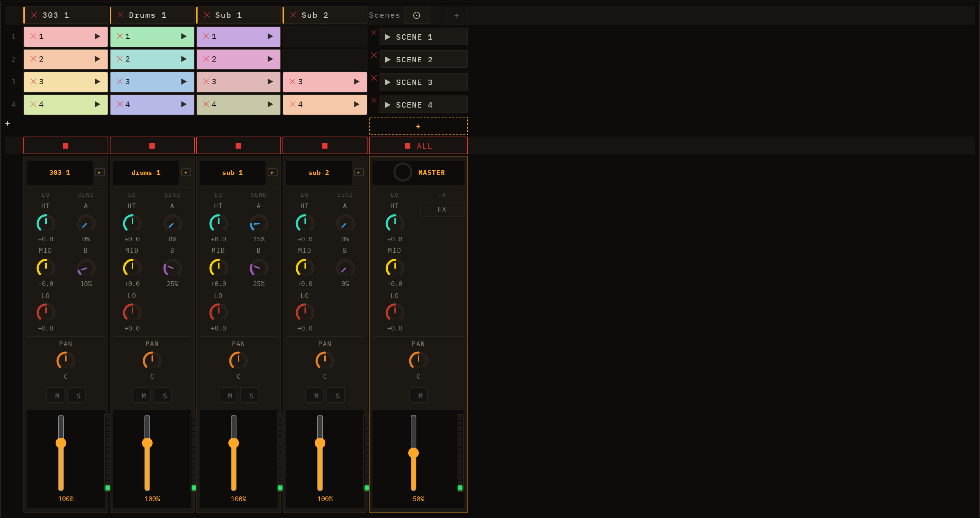This screenshot has height=518, width=980.
Task: Mute the MASTER channel
Action: click(x=419, y=396)
